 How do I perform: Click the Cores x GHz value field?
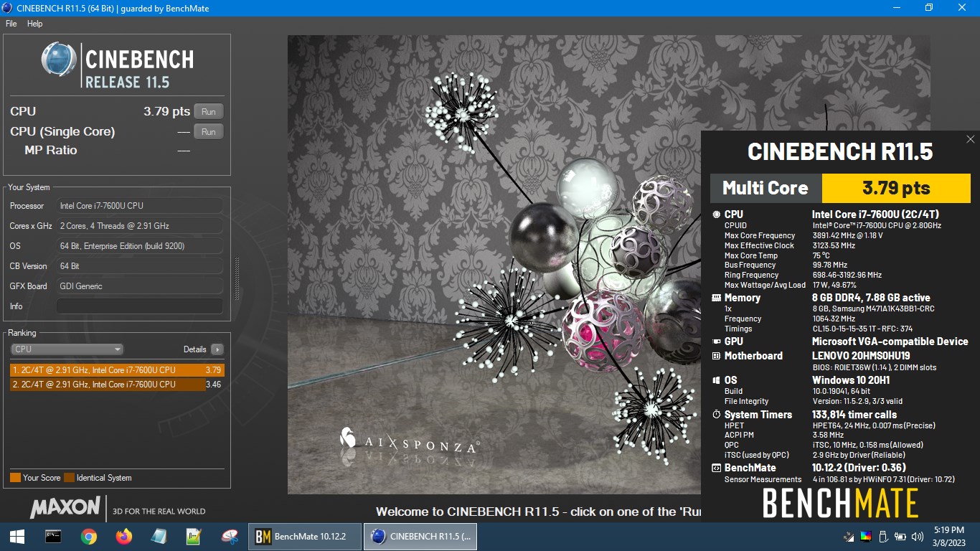pyautogui.click(x=139, y=226)
